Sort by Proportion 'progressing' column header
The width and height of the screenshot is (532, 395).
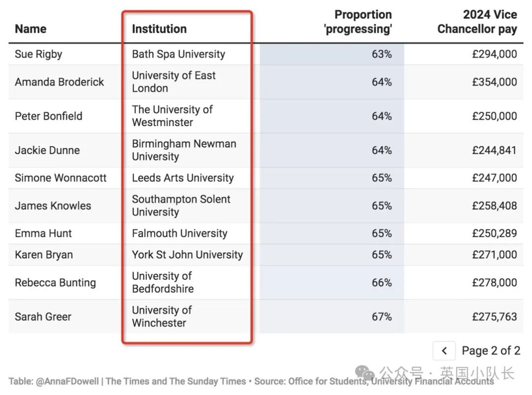(358, 22)
